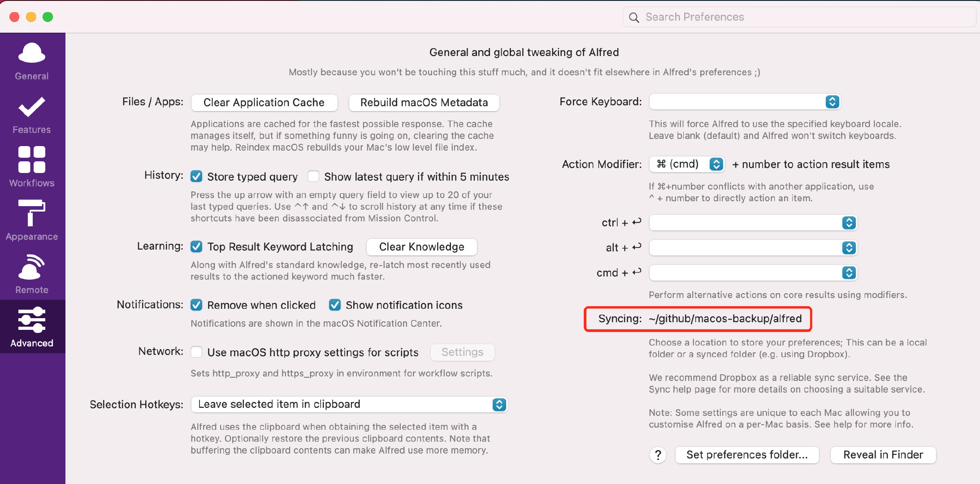Open the Appearance paint roller section

32,220
